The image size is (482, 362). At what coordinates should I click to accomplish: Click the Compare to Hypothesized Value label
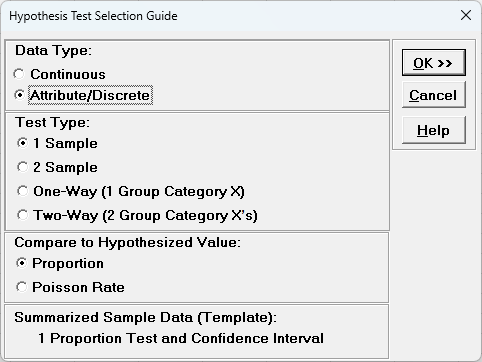[127, 242]
